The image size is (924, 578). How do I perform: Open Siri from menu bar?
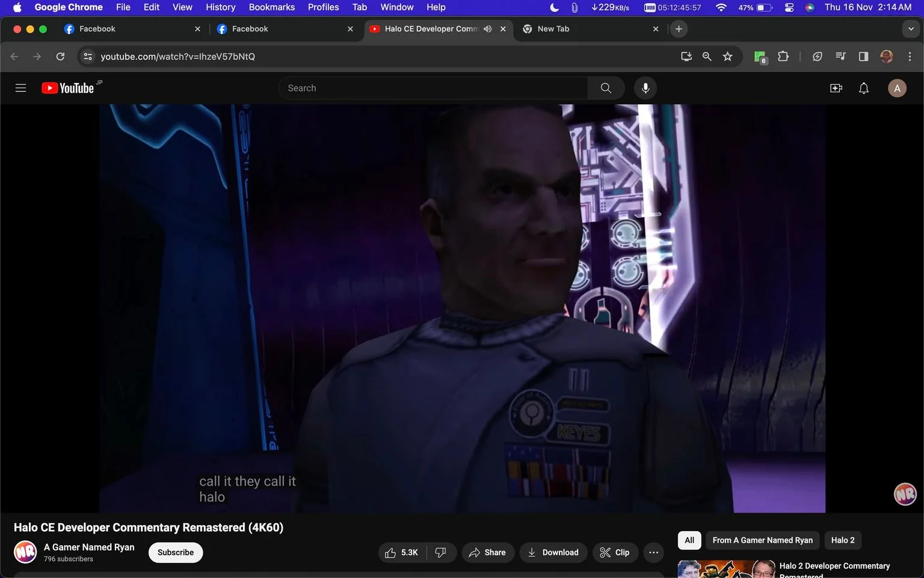810,7
